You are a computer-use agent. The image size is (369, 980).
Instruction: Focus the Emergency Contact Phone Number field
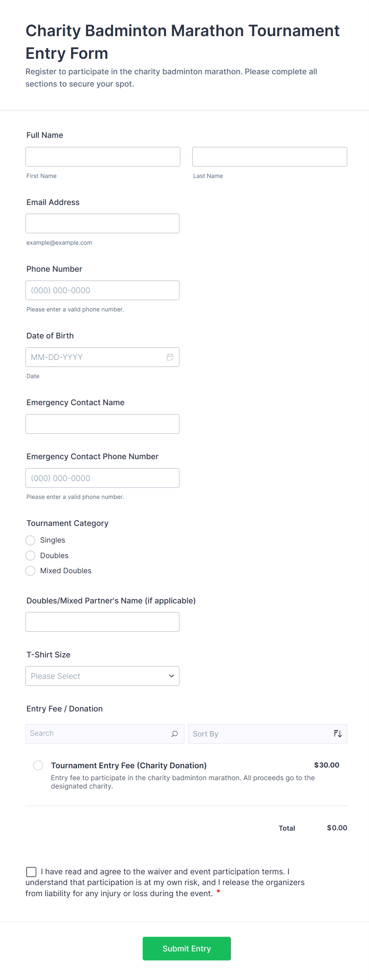(102, 478)
